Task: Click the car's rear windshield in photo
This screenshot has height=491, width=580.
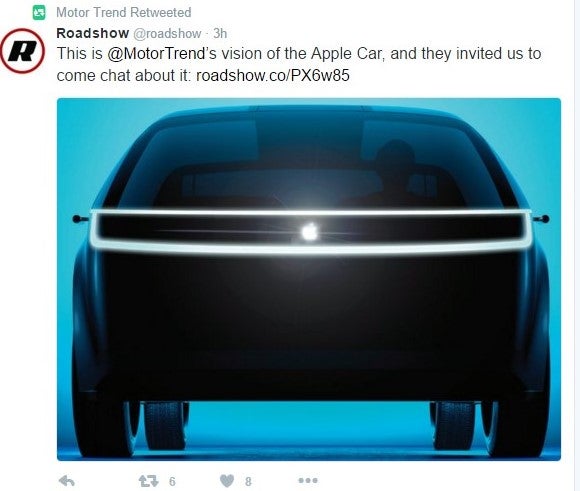Action: [x=309, y=163]
